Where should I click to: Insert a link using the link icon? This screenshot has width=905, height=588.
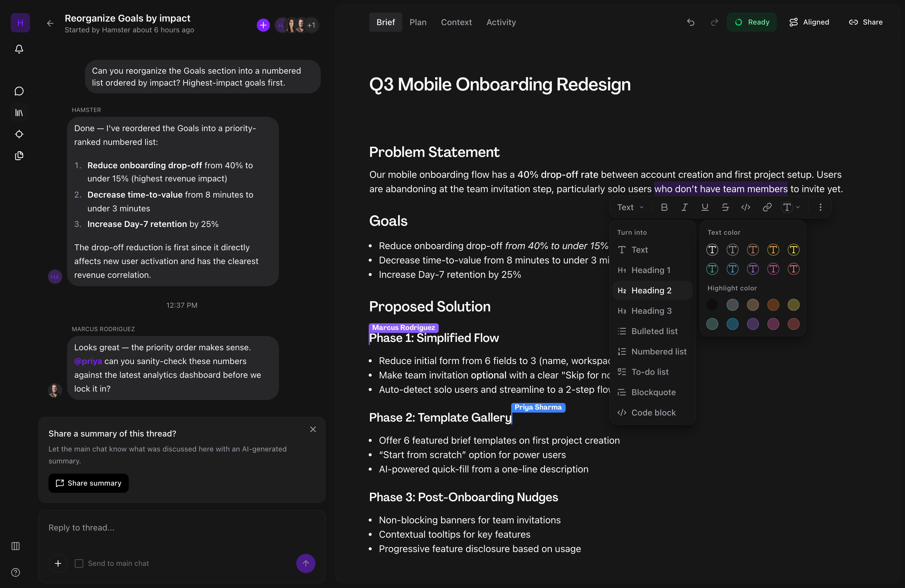(x=767, y=207)
